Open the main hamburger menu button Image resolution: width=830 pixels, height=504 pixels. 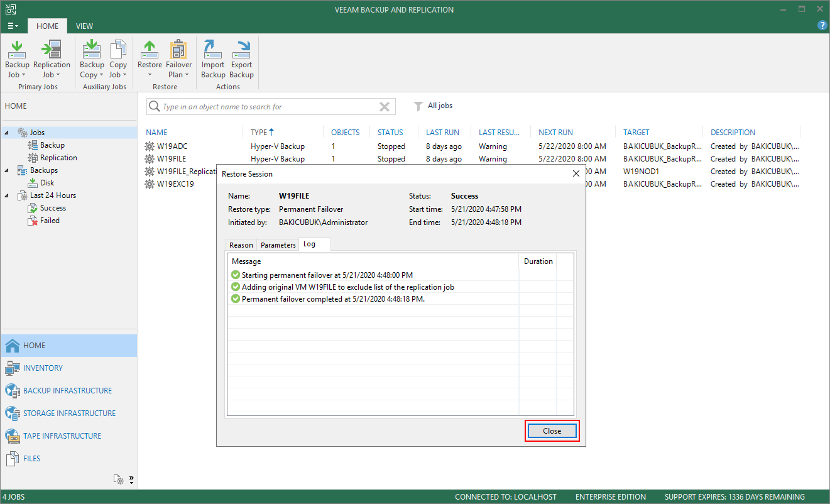pyautogui.click(x=13, y=26)
